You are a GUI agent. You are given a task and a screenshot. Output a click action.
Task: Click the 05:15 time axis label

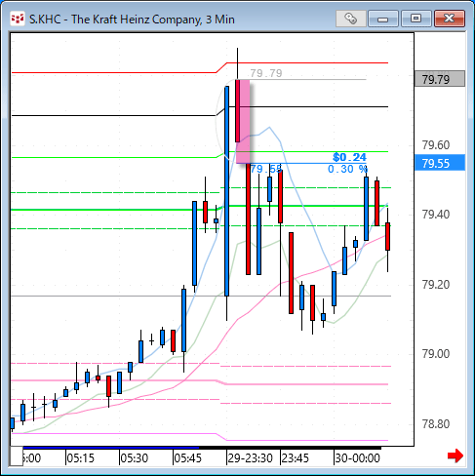click(x=80, y=458)
